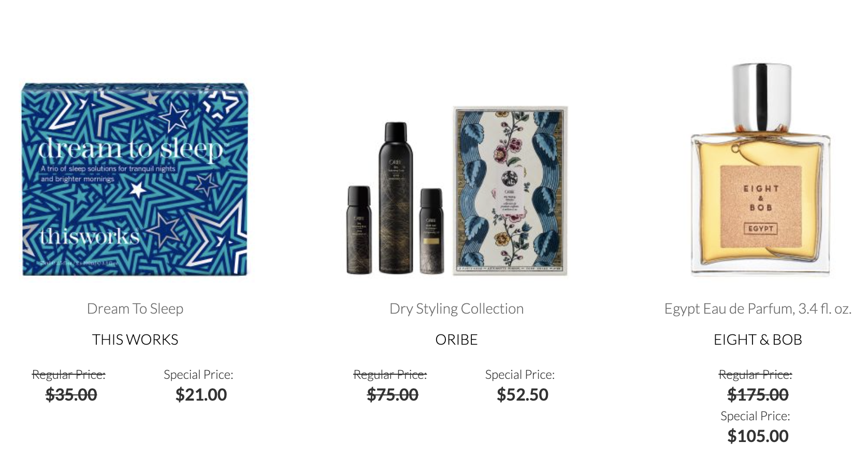Select the EIGHT & BOB brand name
Image resolution: width=868 pixels, height=471 pixels.
click(758, 340)
